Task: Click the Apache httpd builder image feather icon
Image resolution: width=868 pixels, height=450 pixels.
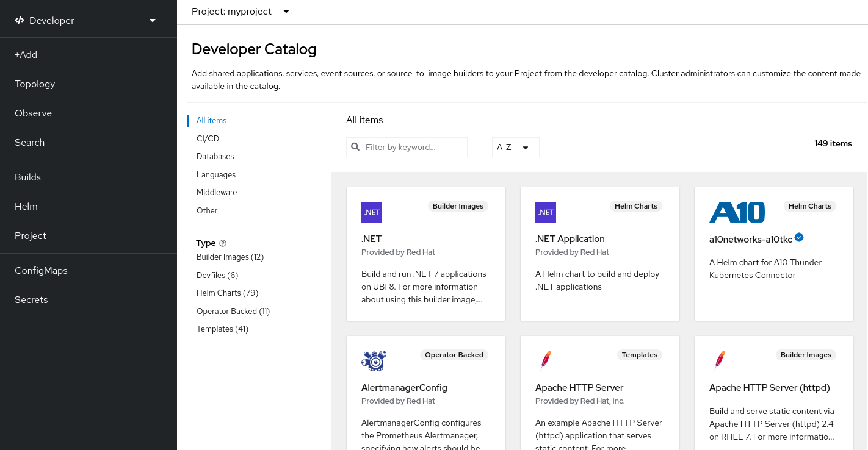Action: pyautogui.click(x=720, y=361)
